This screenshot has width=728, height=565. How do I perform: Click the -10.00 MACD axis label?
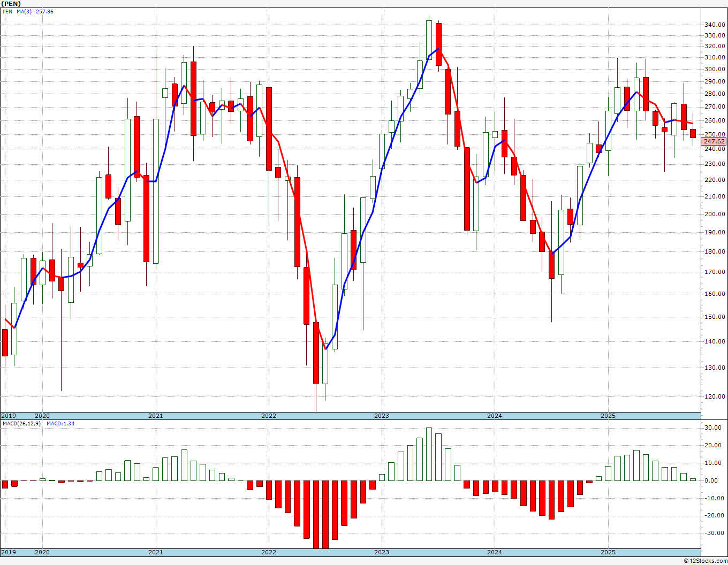tap(716, 498)
